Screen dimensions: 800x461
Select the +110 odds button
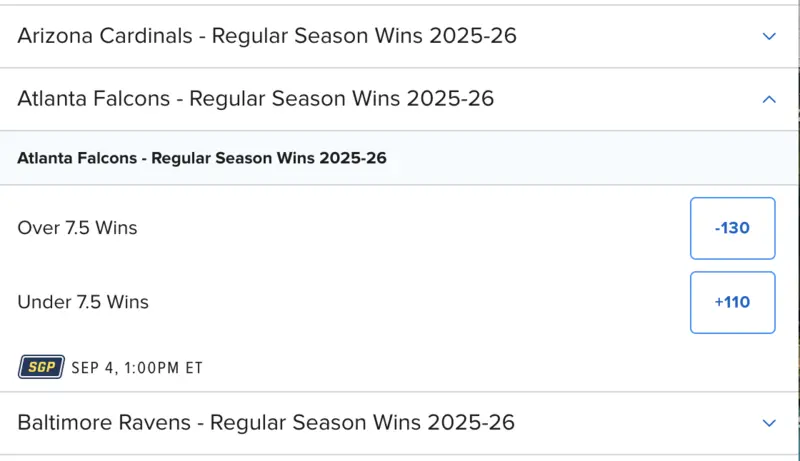click(x=732, y=302)
